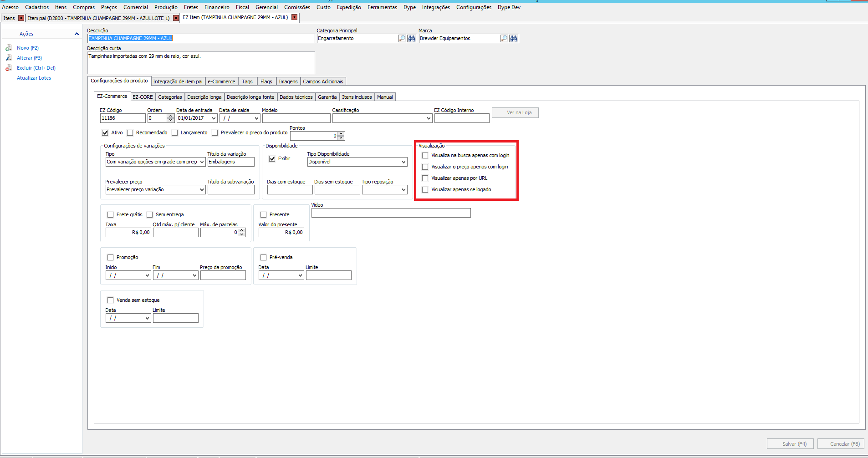The width and height of the screenshot is (868, 458).
Task: Tick the Lançamento checkbox
Action: pyautogui.click(x=174, y=132)
